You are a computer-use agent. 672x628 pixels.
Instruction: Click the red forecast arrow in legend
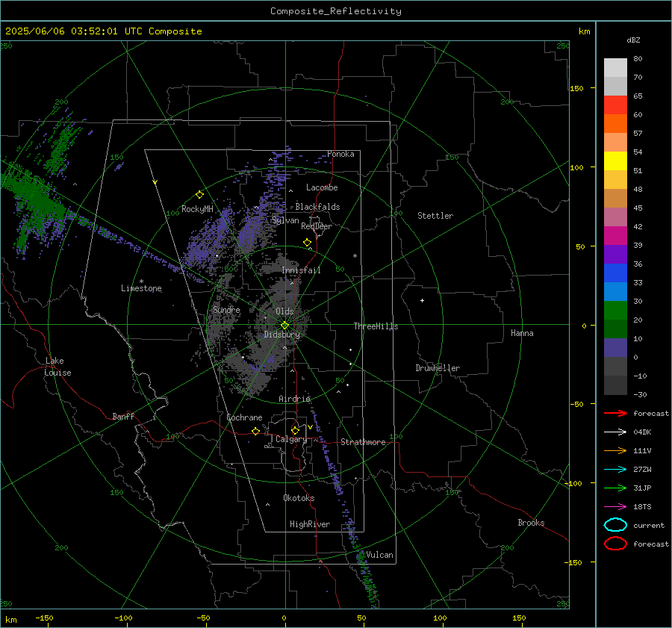coord(615,413)
